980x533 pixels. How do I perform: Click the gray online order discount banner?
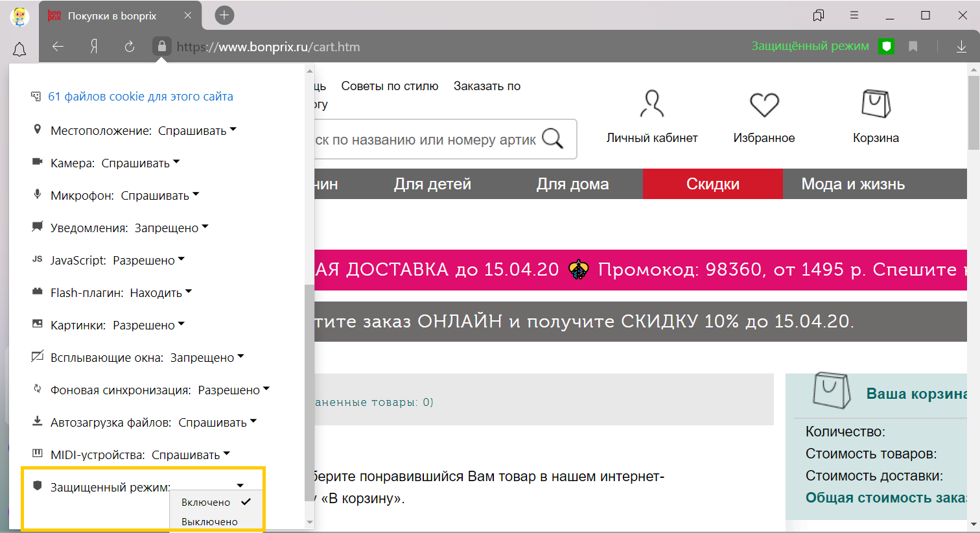640,322
